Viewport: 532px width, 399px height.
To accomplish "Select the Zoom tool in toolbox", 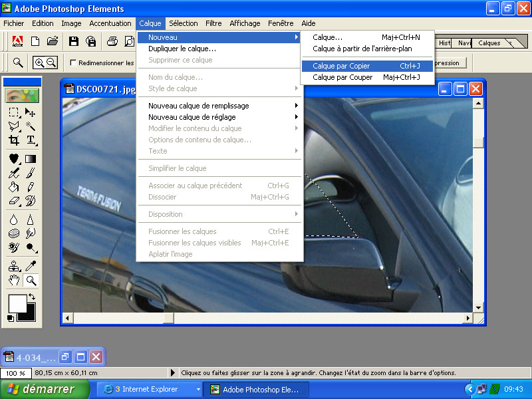I will (31, 280).
